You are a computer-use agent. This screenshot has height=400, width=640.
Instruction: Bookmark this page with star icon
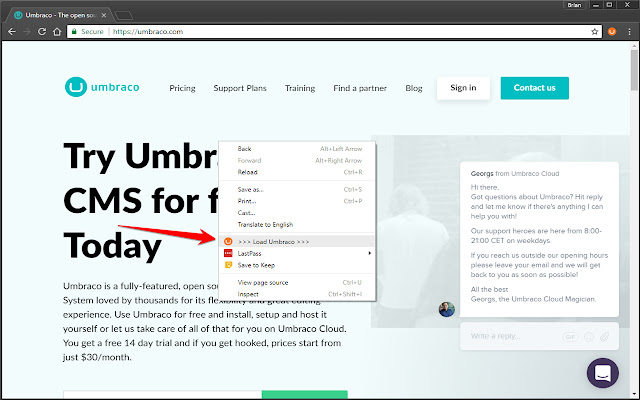(x=594, y=31)
